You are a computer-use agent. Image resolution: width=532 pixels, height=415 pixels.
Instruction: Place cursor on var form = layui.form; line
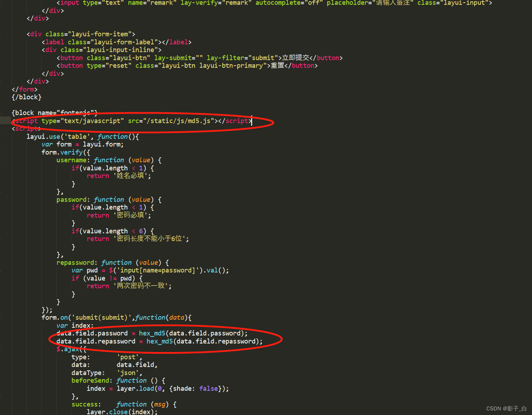point(83,144)
